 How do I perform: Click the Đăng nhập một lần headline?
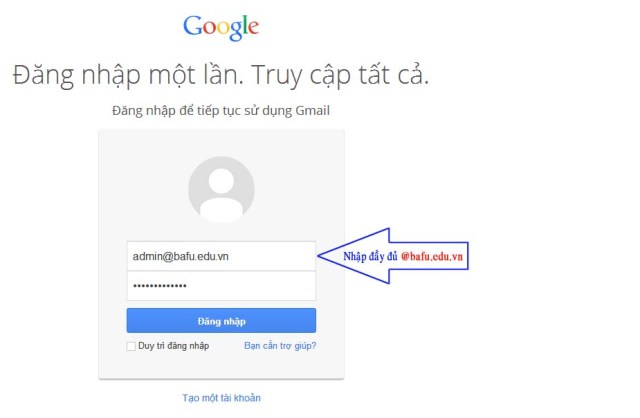128,75
